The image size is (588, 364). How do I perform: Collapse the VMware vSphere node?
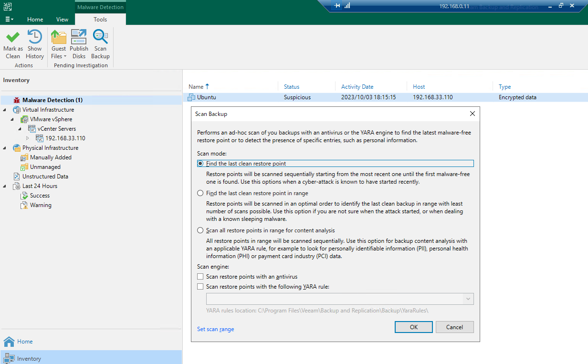[x=12, y=119]
